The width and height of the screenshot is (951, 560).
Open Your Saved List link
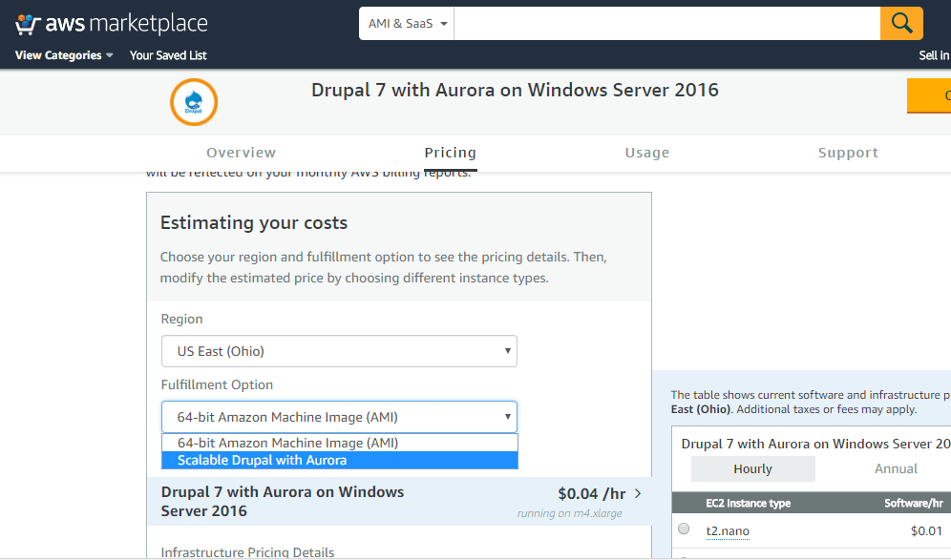coord(168,55)
